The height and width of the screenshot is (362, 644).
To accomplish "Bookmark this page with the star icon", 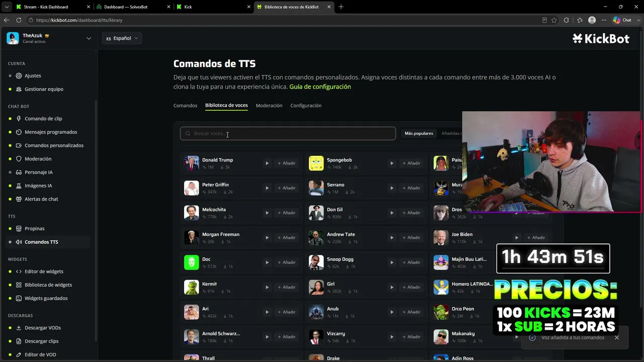I will [x=554, y=20].
